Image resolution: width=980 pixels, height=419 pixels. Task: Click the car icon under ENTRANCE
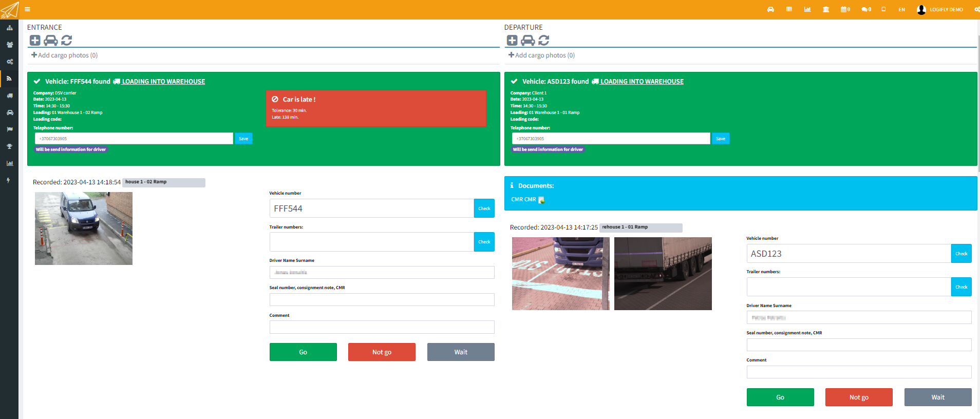pos(50,40)
